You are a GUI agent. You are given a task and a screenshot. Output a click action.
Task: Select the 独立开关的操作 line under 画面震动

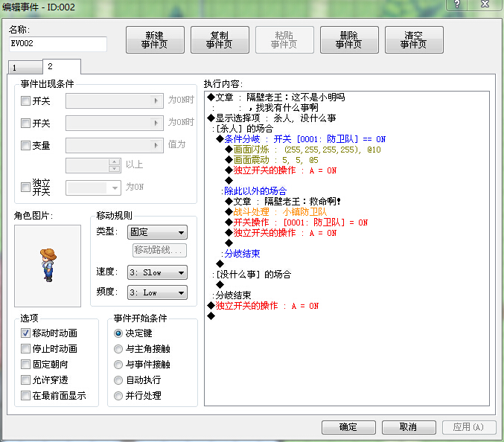[x=281, y=170]
